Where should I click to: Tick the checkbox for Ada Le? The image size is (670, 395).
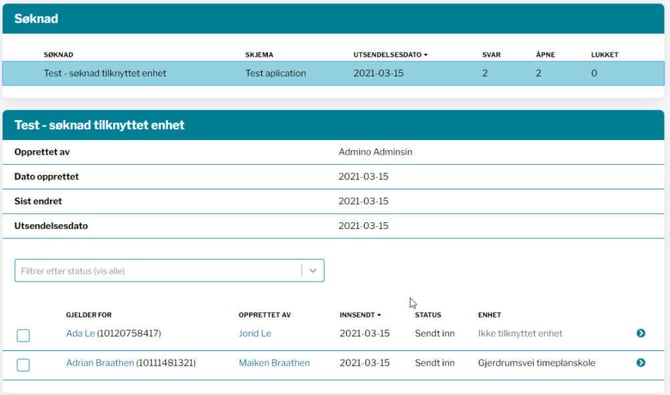pos(23,335)
